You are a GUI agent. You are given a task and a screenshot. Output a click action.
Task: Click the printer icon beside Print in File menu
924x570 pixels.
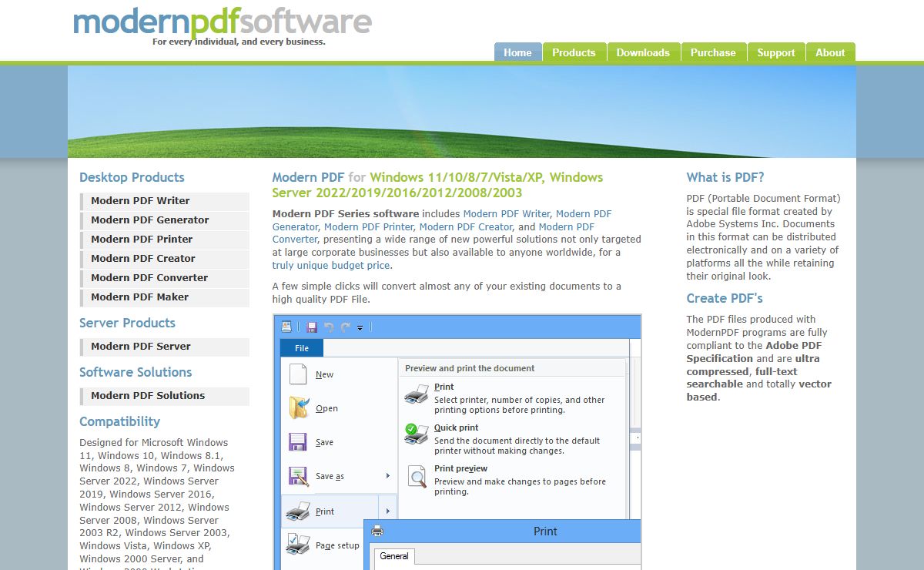click(298, 511)
